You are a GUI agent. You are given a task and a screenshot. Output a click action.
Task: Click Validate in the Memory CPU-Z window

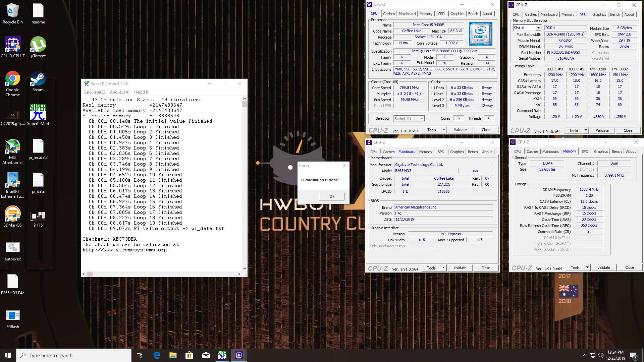pos(604,267)
